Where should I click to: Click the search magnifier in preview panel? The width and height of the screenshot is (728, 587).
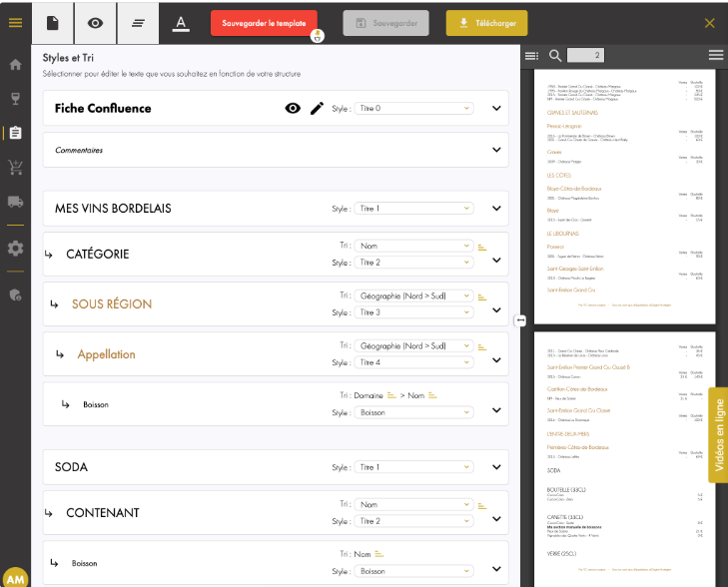coord(554,55)
